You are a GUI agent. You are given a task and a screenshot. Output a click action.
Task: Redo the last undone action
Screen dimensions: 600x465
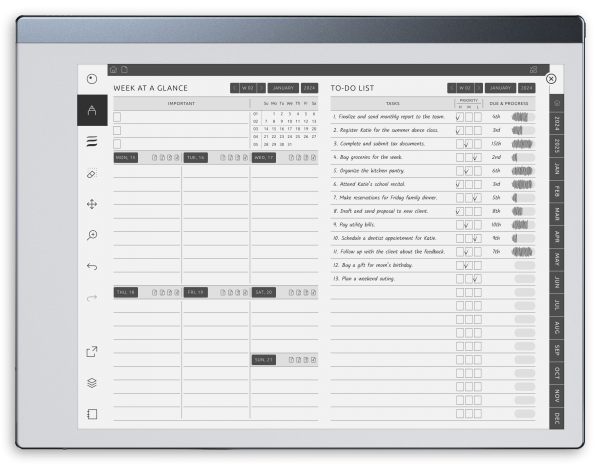pos(92,297)
